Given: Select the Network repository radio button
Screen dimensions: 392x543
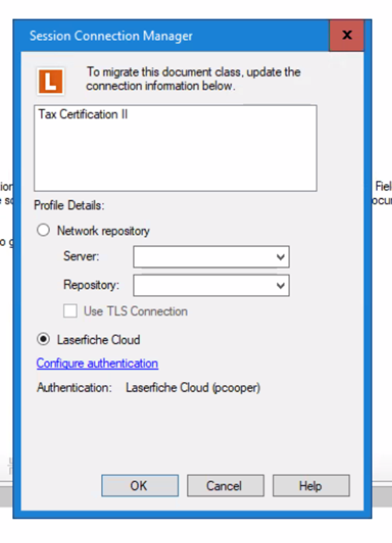Looking at the screenshot, I should click(43, 230).
